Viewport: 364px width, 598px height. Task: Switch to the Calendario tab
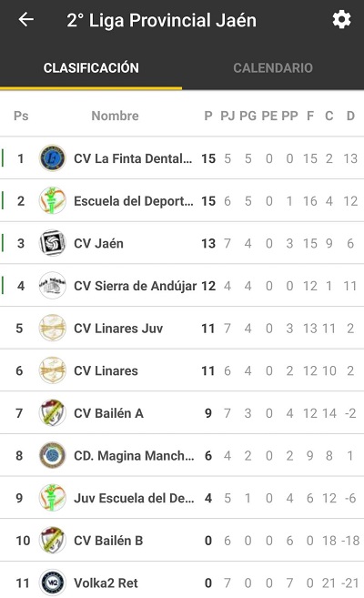[x=273, y=68]
